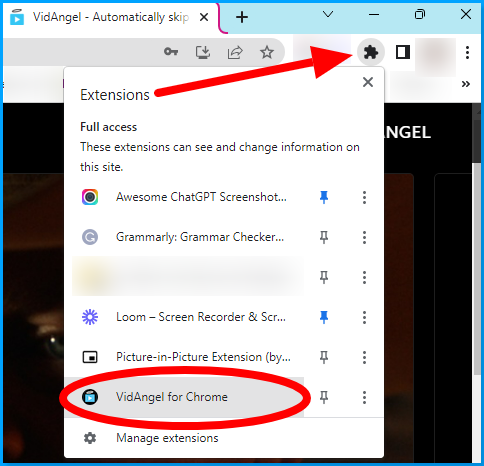Click the 'Extensions' popup title
Image resolution: width=484 pixels, height=466 pixels.
coord(115,95)
